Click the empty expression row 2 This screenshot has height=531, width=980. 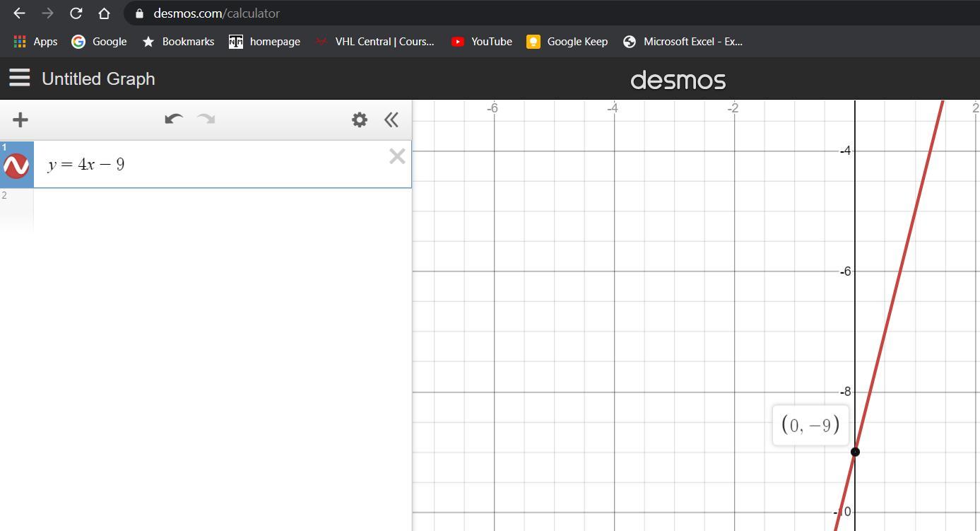206,209
